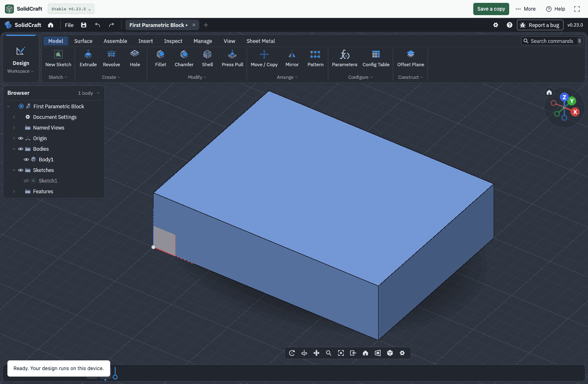Click the zoom magnifier in navigation bar

coord(329,353)
